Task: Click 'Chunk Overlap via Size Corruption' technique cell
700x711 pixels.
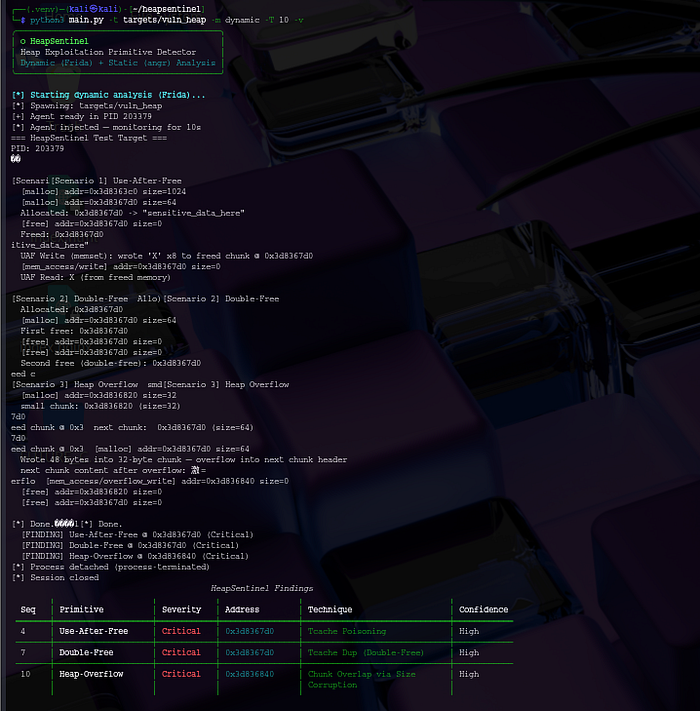Action: [x=362, y=679]
